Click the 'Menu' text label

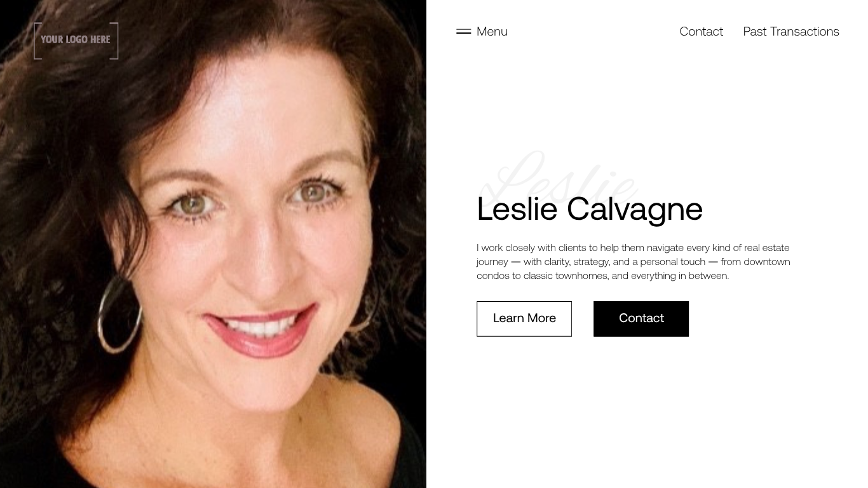492,31
